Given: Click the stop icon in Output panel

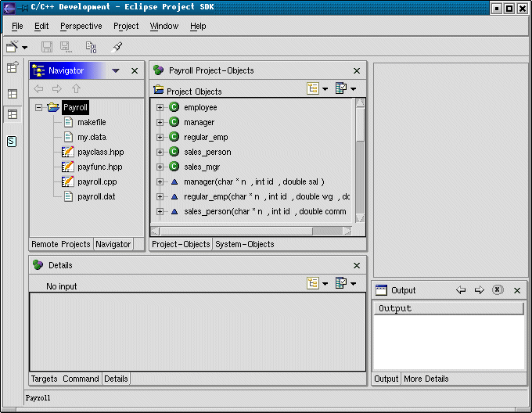Looking at the screenshot, I should pyautogui.click(x=498, y=290).
